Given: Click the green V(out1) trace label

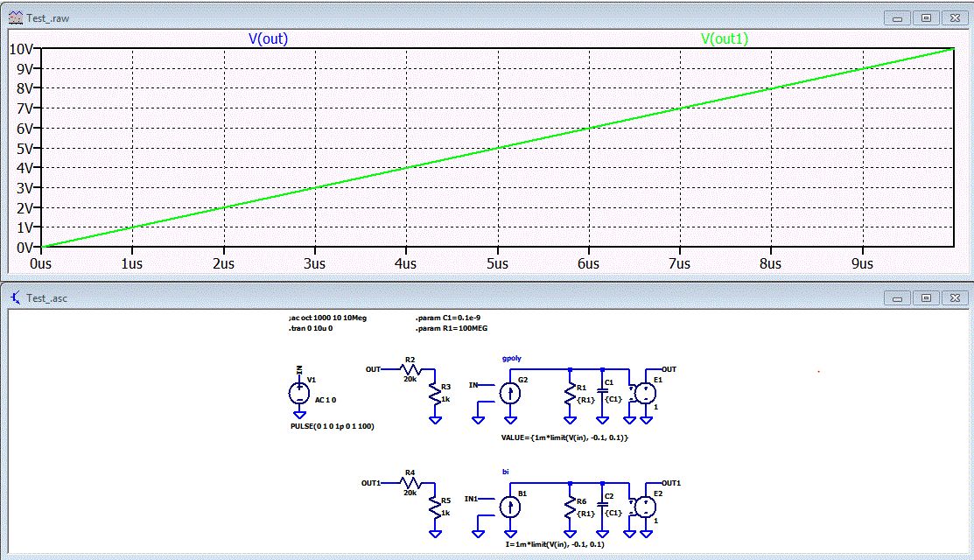Looking at the screenshot, I should tap(725, 39).
